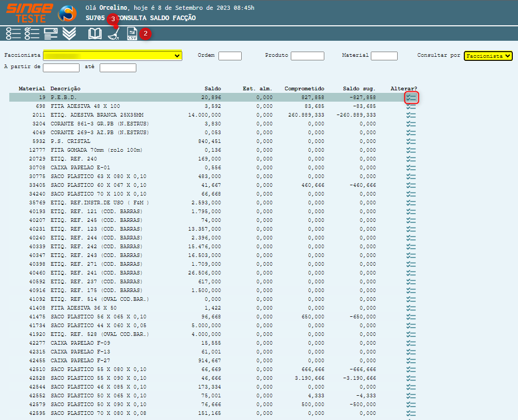Click Alterar icon for CAIXA PAPELAO F-09

coord(411,343)
